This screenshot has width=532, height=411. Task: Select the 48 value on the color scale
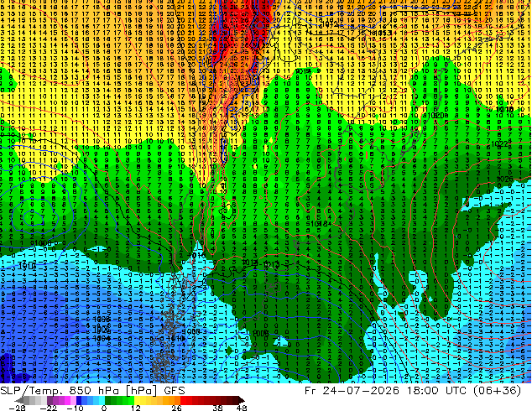point(242,408)
